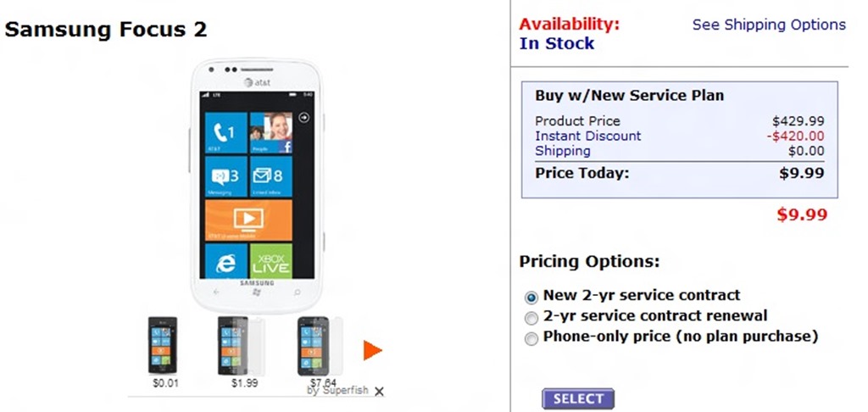Click the Linked inbox mail tile

click(271, 177)
